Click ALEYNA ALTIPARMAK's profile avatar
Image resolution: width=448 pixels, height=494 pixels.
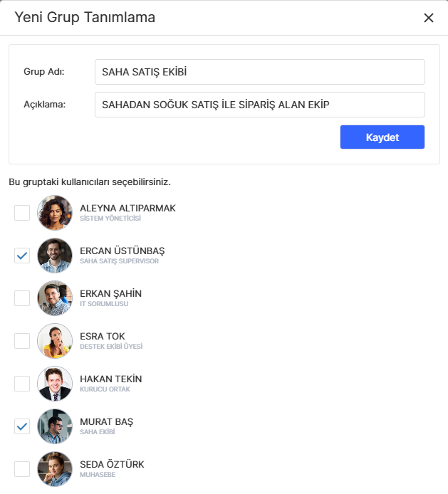pyautogui.click(x=55, y=213)
